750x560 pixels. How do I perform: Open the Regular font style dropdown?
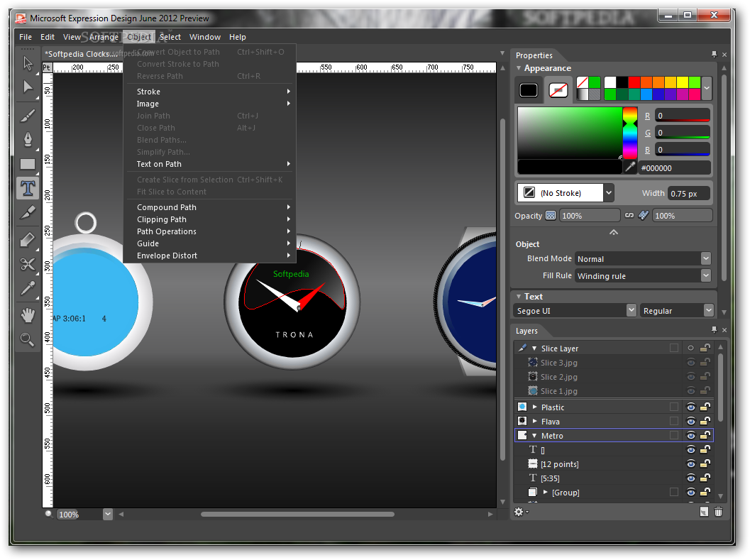pos(709,310)
